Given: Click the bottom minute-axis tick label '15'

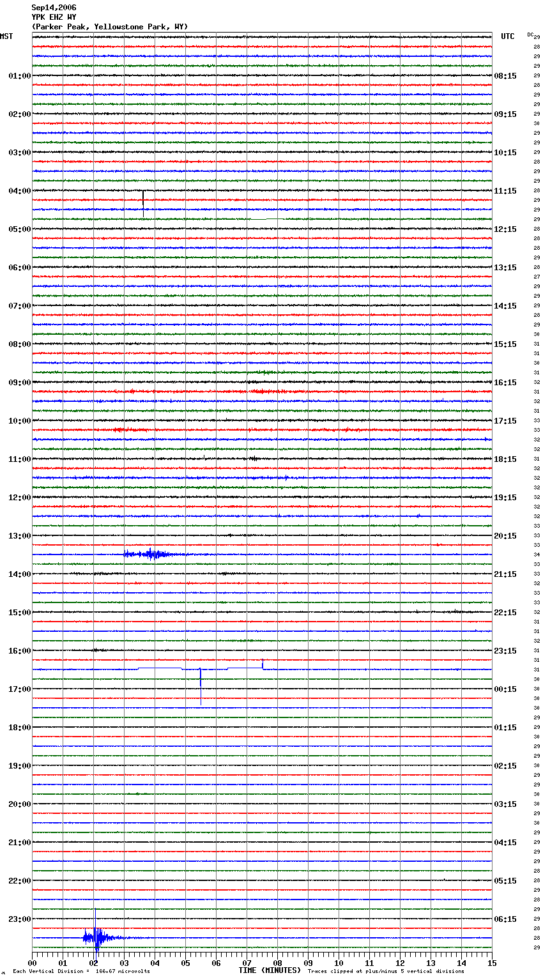Looking at the screenshot, I should click(x=492, y=963).
